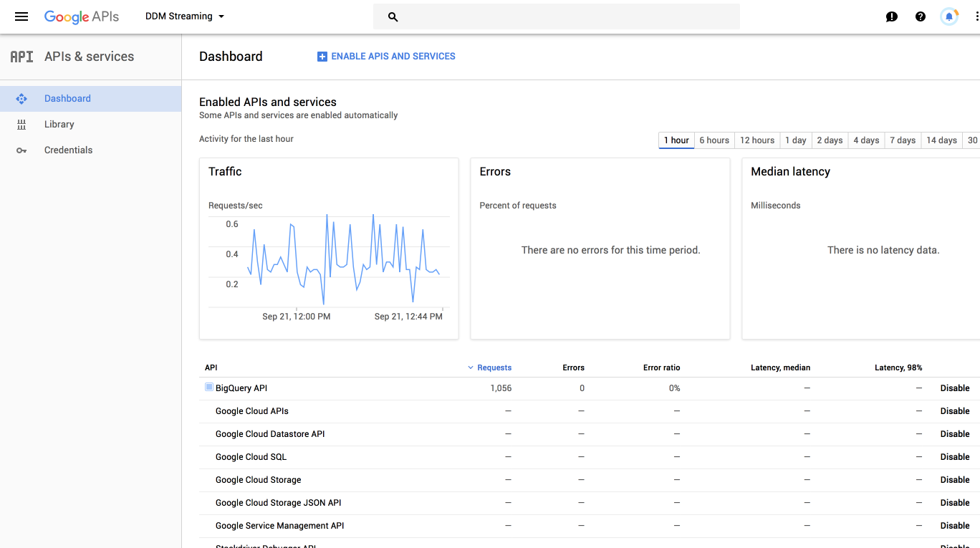Select the 1 hour time range
The height and width of the screenshot is (548, 980).
(x=676, y=140)
